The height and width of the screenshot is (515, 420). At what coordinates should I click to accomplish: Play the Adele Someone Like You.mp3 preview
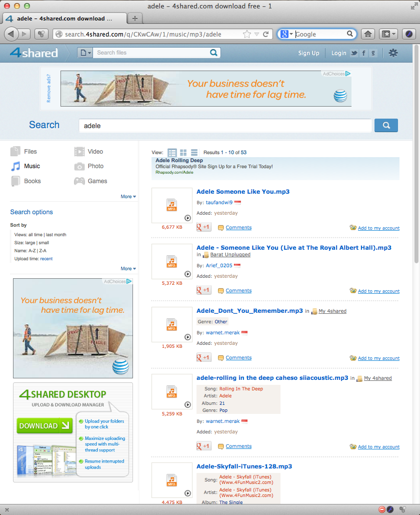pos(187,218)
